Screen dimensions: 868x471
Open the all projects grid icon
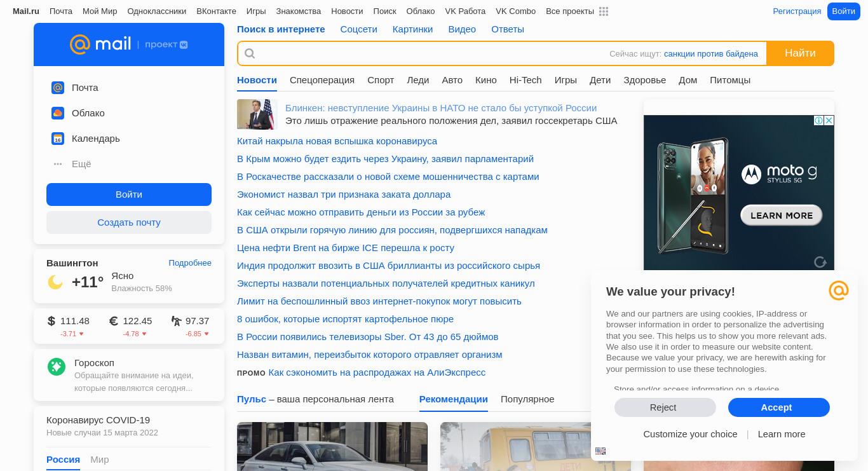[604, 11]
